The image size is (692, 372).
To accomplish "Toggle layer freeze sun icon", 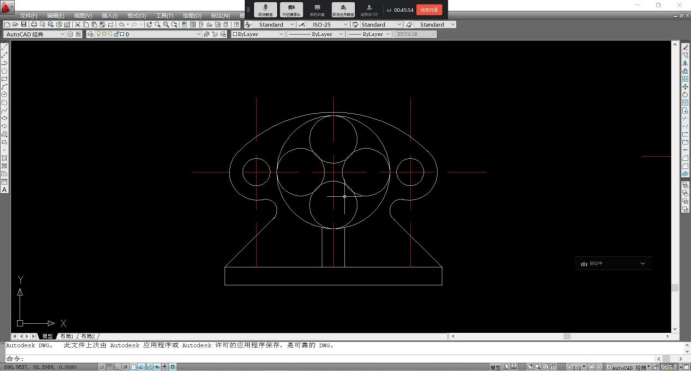I will [105, 34].
